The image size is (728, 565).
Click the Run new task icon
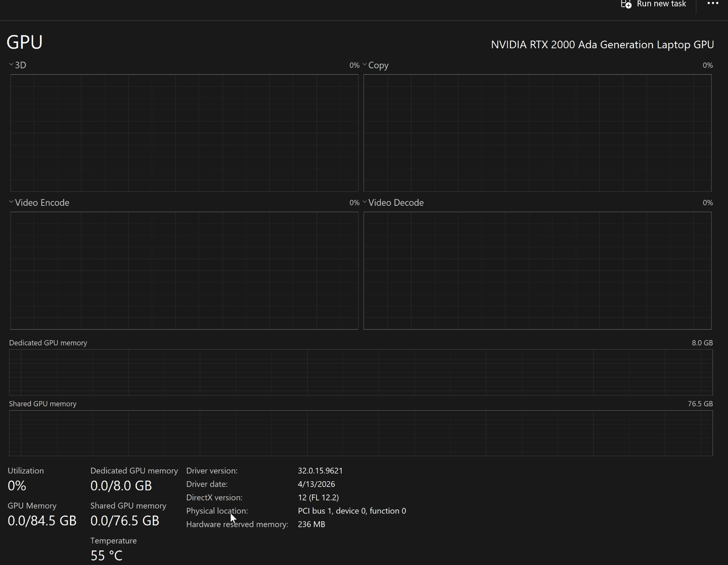[626, 4]
